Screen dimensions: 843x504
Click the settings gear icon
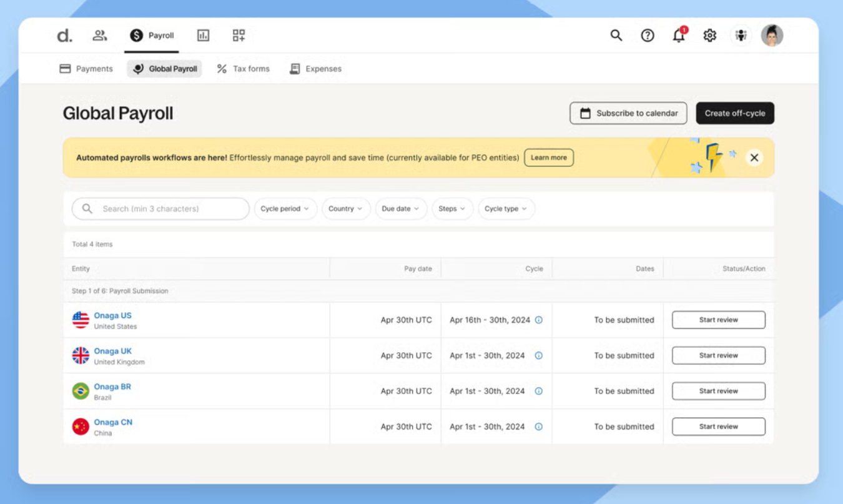click(709, 36)
